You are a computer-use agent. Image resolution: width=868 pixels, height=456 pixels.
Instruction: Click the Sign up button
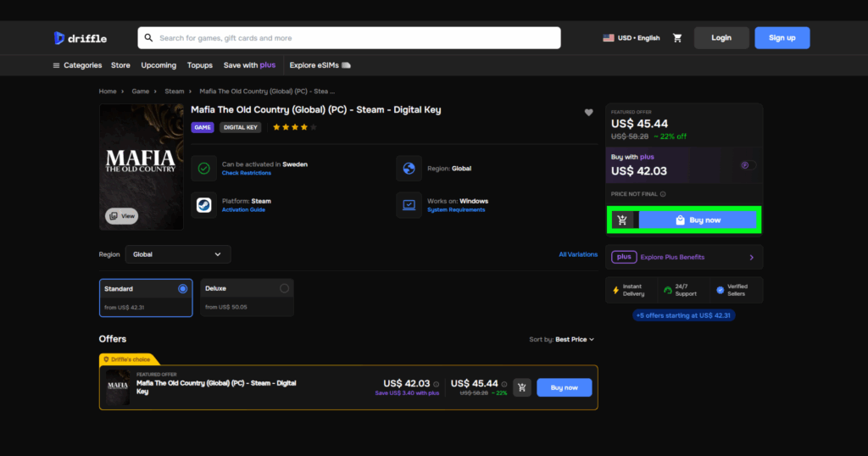(x=782, y=38)
